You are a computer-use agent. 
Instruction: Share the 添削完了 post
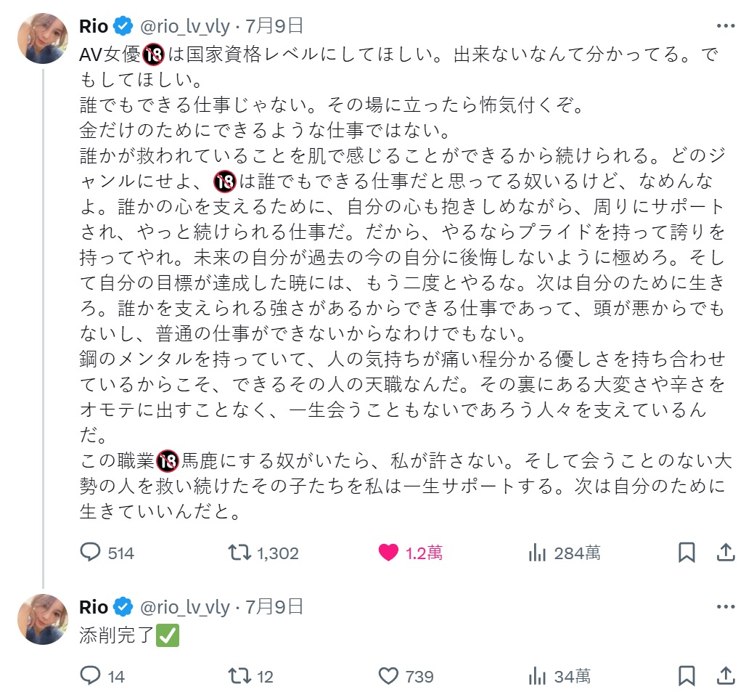[726, 677]
